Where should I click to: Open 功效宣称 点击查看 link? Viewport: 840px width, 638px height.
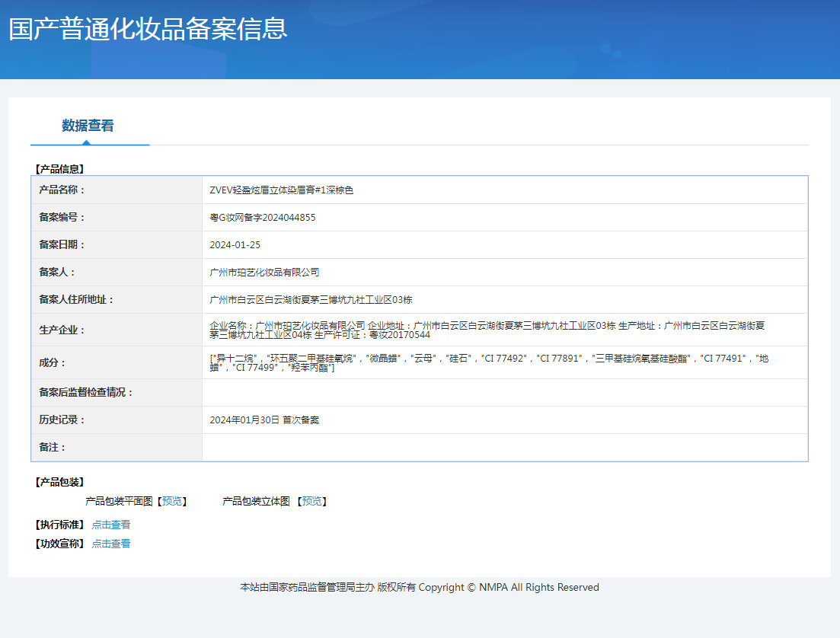point(111,544)
